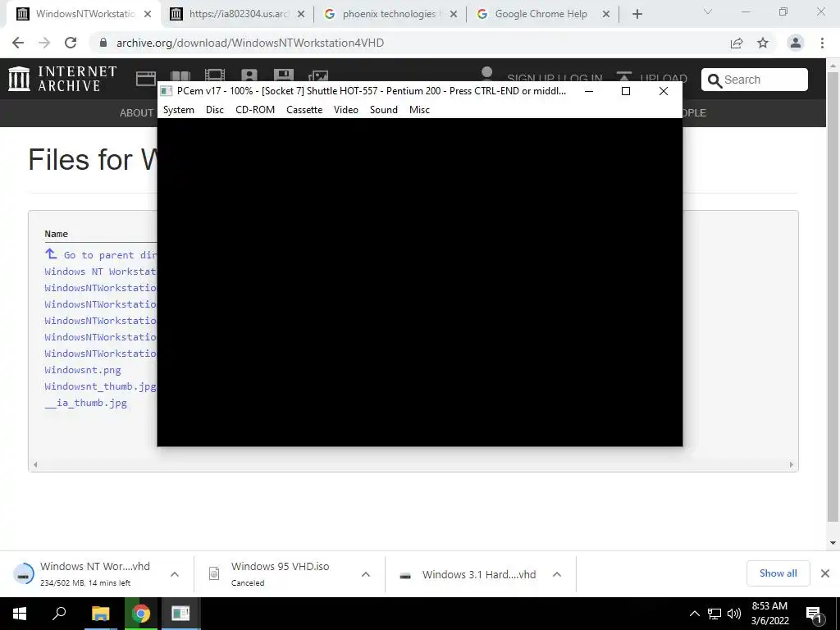
Task: Click the site lock icon in address bar
Action: [x=103, y=43]
